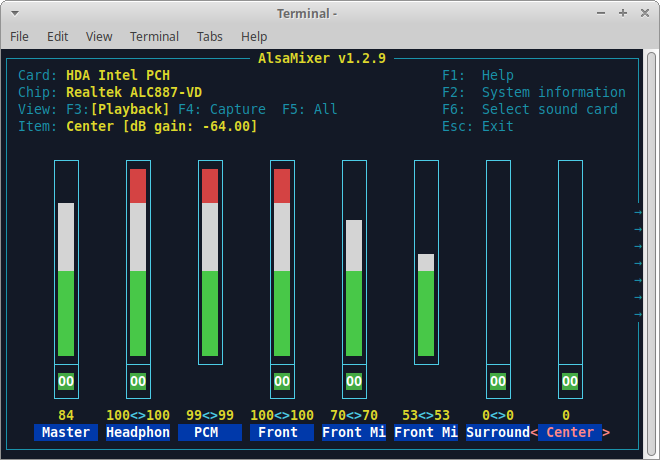
Task: Open the File menu
Action: click(x=19, y=37)
